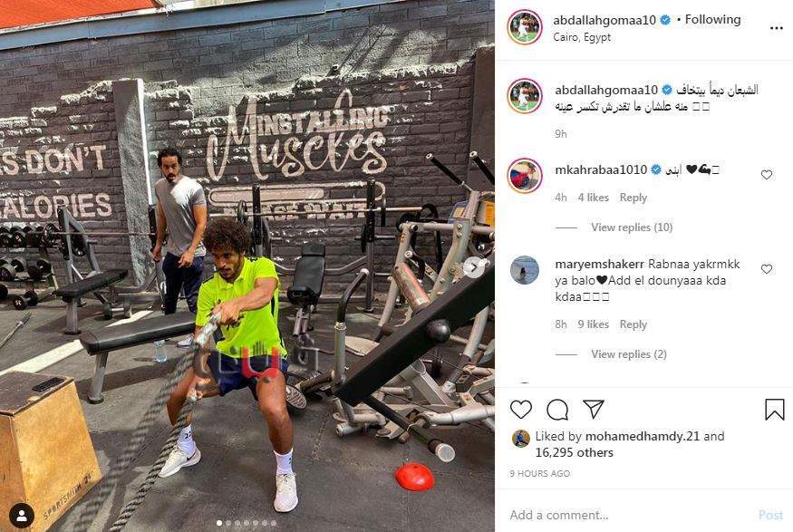Open the comment bubble icon
The height and width of the screenshot is (532, 793).
[x=557, y=410]
